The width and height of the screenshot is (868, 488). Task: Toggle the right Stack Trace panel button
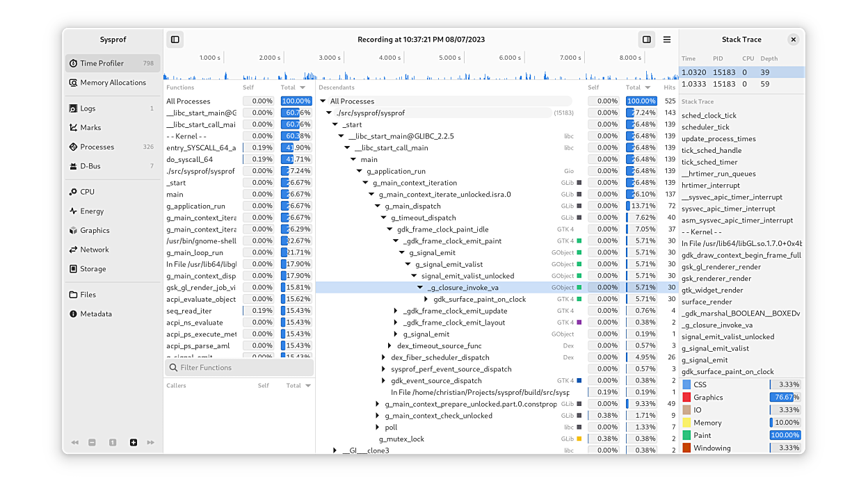[x=647, y=40]
